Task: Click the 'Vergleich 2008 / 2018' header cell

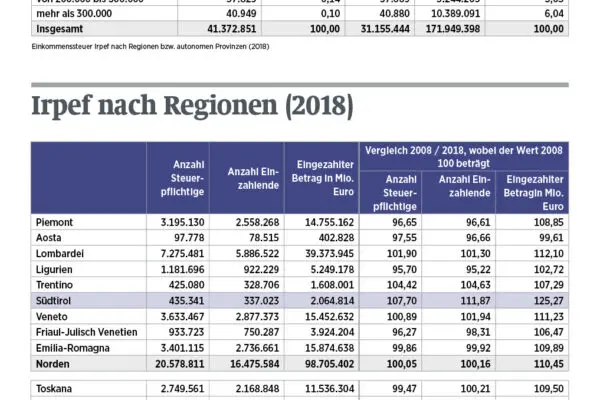Action: click(x=463, y=153)
